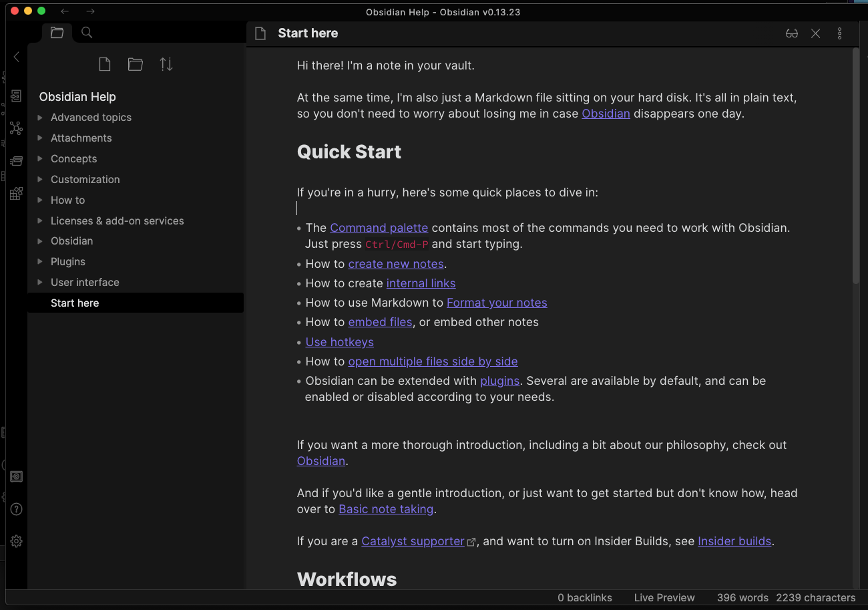Click the file icon beside Start here title
This screenshot has width=868, height=610.
(x=261, y=33)
